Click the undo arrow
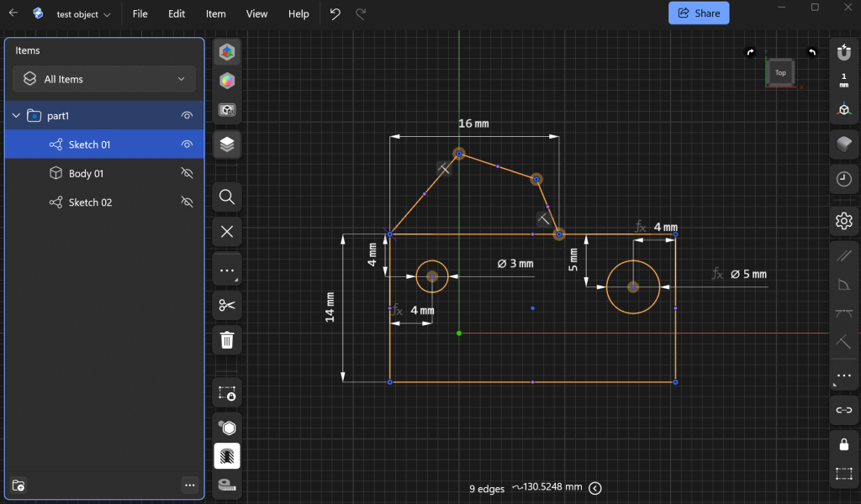The image size is (861, 504). pos(335,13)
